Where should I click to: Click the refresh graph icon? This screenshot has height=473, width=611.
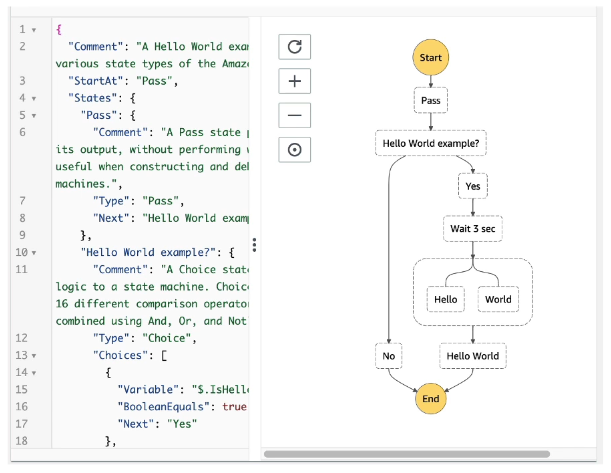294,46
